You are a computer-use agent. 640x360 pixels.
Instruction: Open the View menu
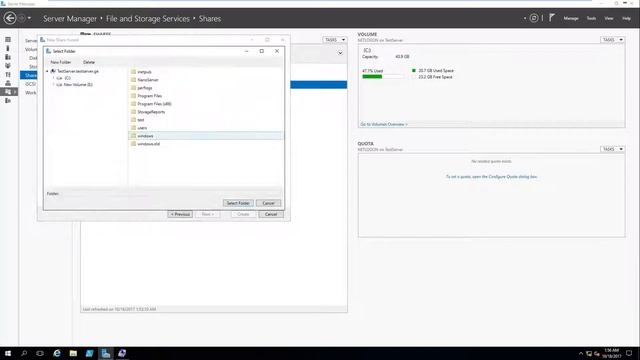tap(609, 18)
